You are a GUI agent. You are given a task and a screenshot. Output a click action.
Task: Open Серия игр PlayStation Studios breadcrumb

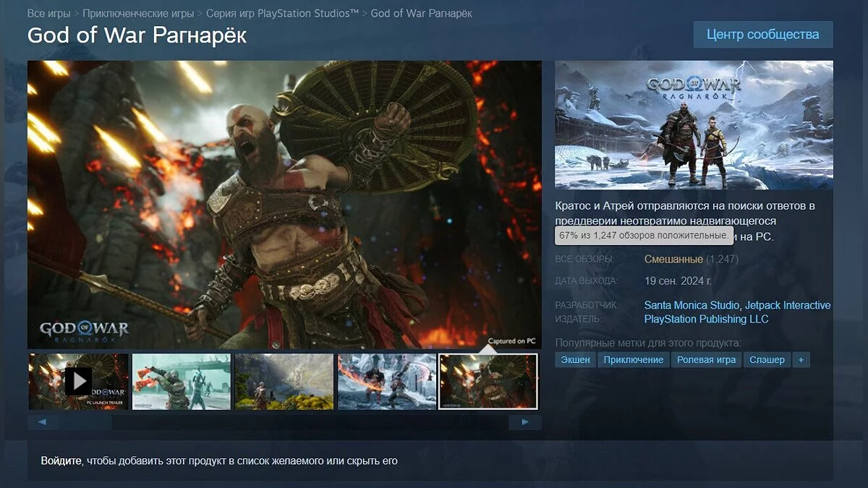282,14
